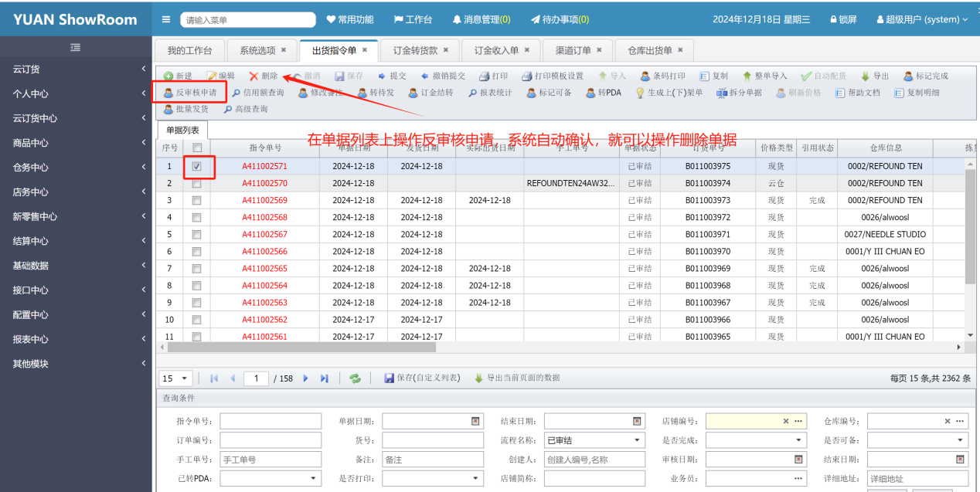Click the green refresh icon in the pager

355,378
